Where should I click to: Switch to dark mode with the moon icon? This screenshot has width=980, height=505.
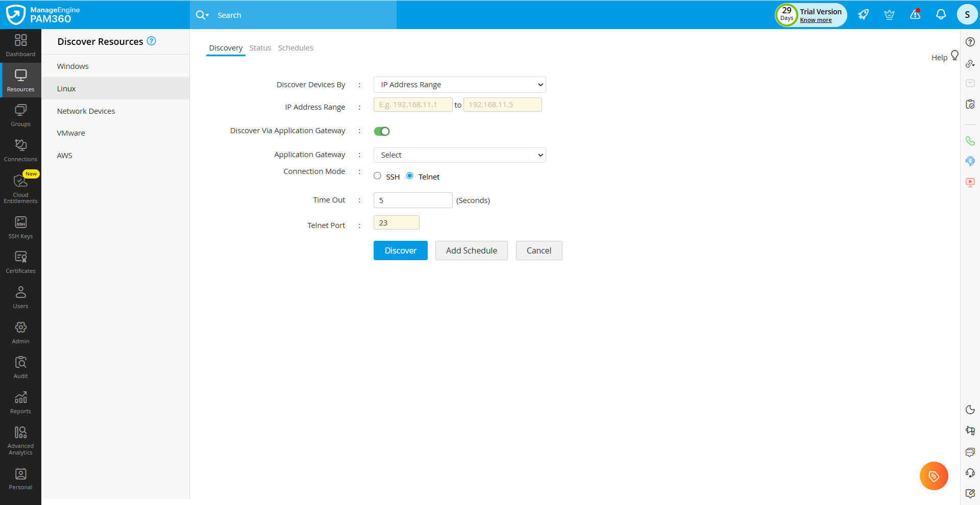point(970,410)
